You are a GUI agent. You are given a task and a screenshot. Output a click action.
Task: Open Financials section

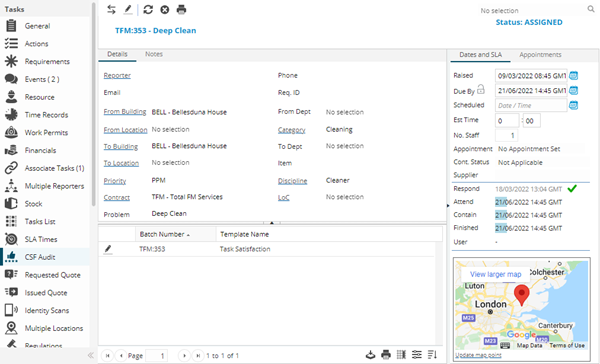40,150
